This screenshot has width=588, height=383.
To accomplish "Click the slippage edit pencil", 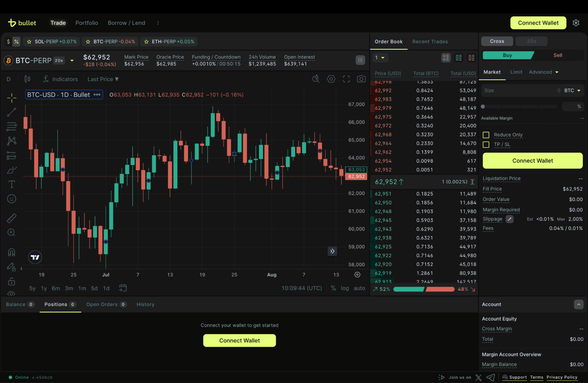I will coord(509,219).
